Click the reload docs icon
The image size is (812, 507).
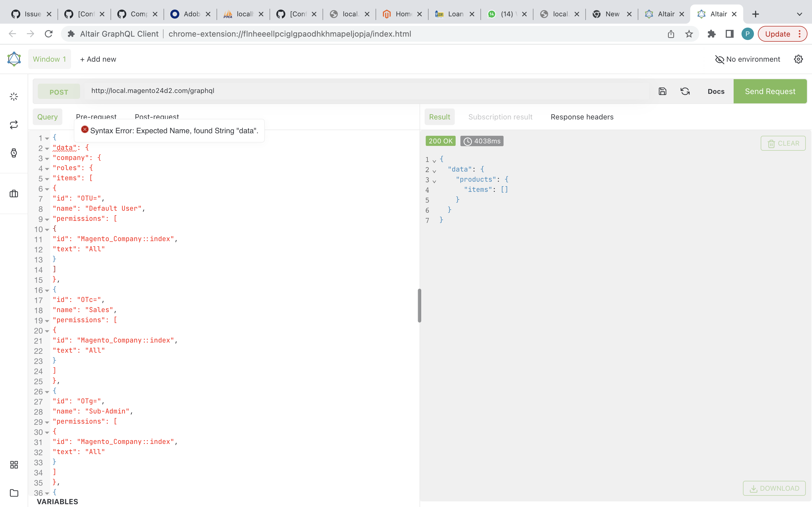tap(685, 91)
